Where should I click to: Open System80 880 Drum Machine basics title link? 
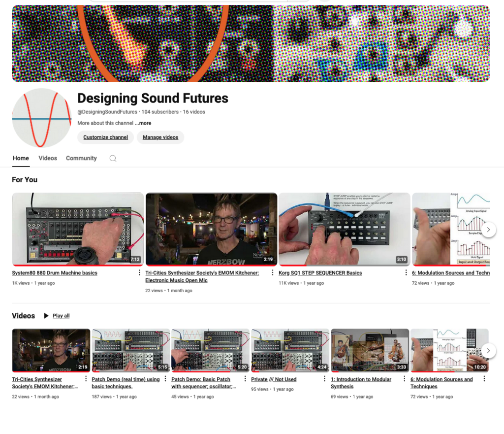[x=55, y=273]
